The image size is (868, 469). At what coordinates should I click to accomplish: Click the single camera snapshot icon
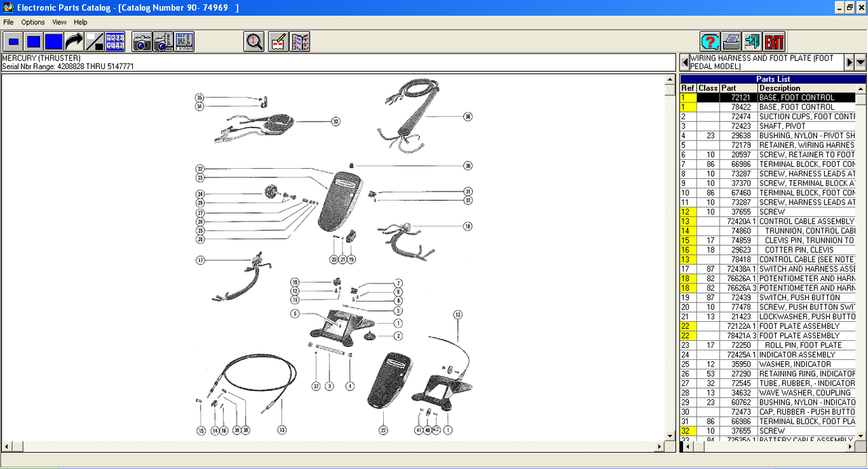pos(142,41)
